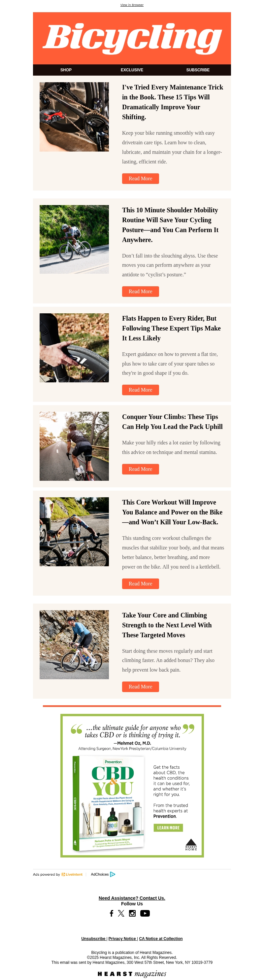Click the Unsubscribe link
The image size is (264, 980).
pyautogui.click(x=93, y=938)
